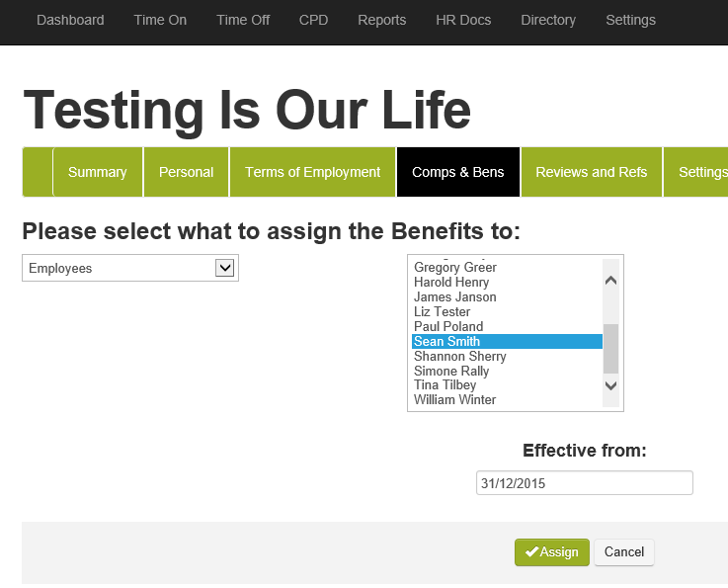Image resolution: width=728 pixels, height=588 pixels.
Task: Select Gregory Greer in employee list
Action: click(455, 268)
